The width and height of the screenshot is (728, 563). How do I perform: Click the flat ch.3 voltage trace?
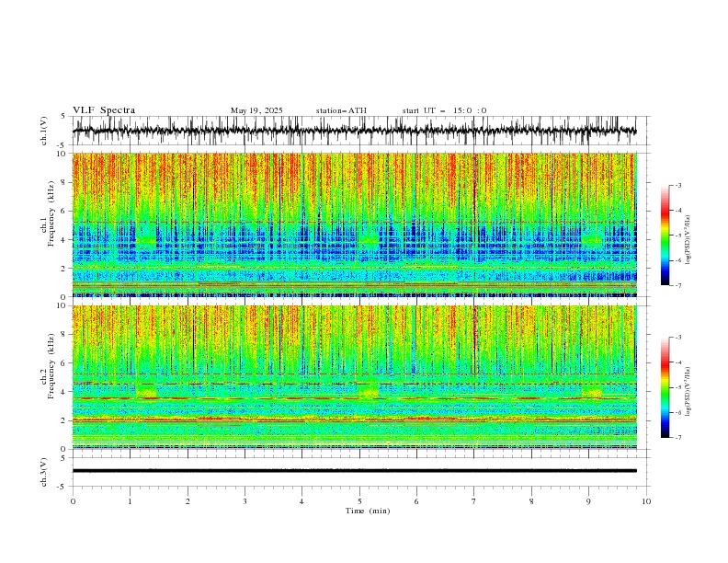pyautogui.click(x=354, y=471)
